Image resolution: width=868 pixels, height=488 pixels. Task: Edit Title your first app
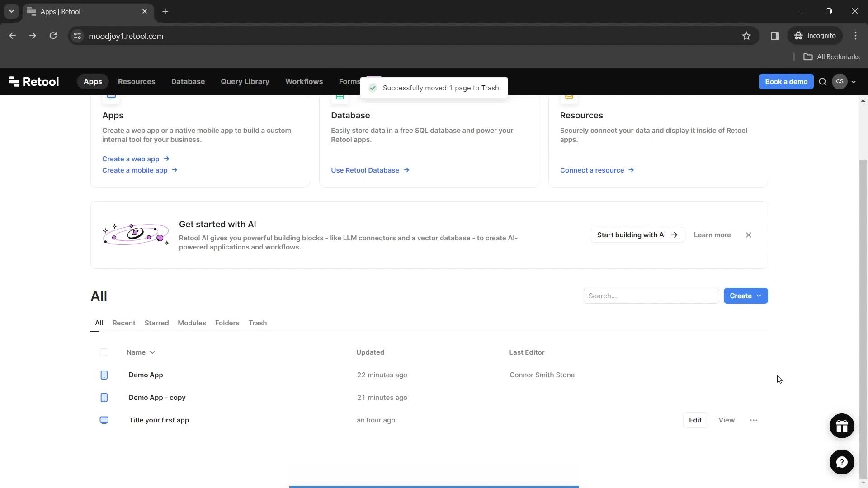695,420
